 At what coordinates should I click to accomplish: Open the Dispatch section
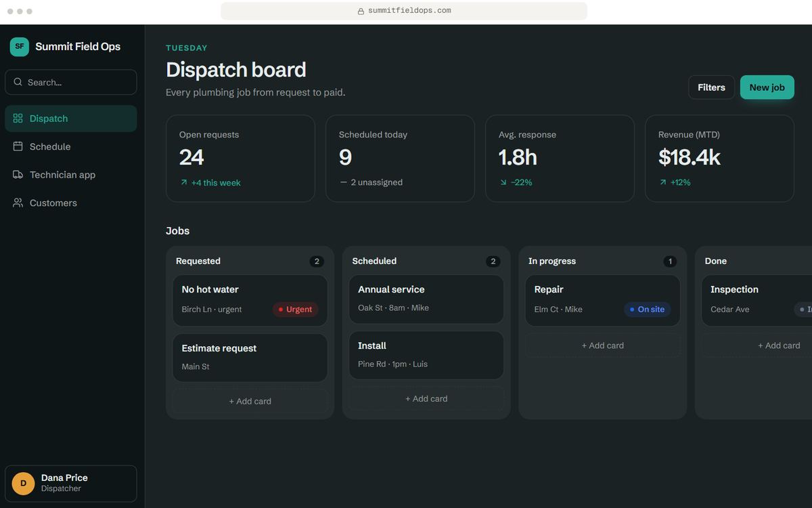click(71, 119)
